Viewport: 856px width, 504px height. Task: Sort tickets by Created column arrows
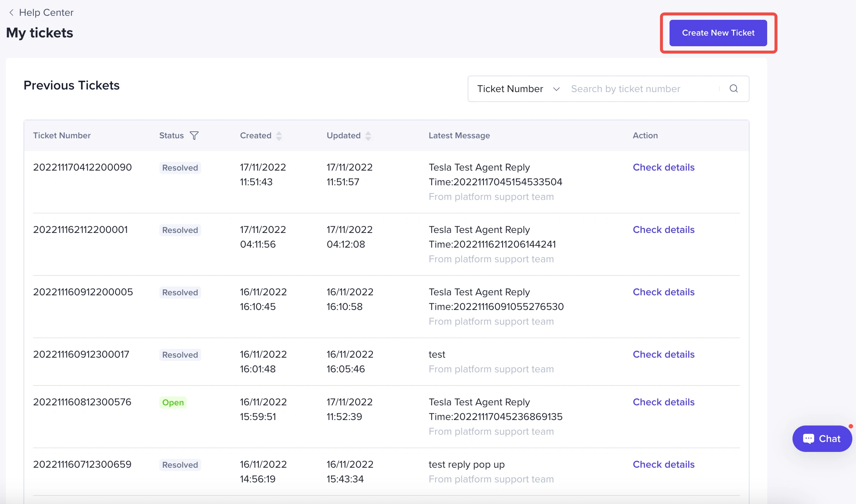279,136
